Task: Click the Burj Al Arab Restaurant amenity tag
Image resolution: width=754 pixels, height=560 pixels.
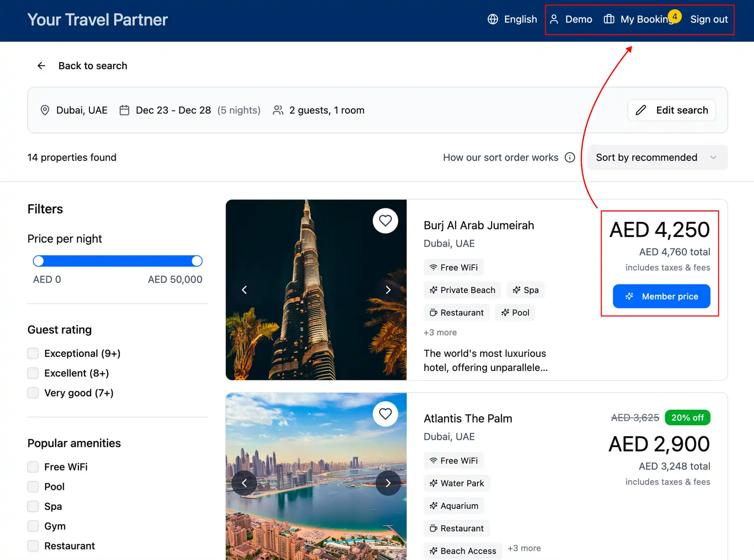Action: [x=457, y=313]
